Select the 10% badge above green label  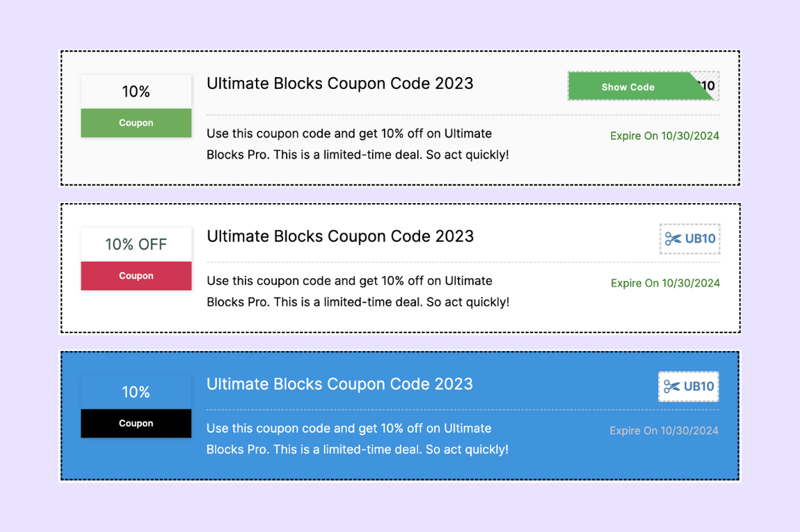136,92
